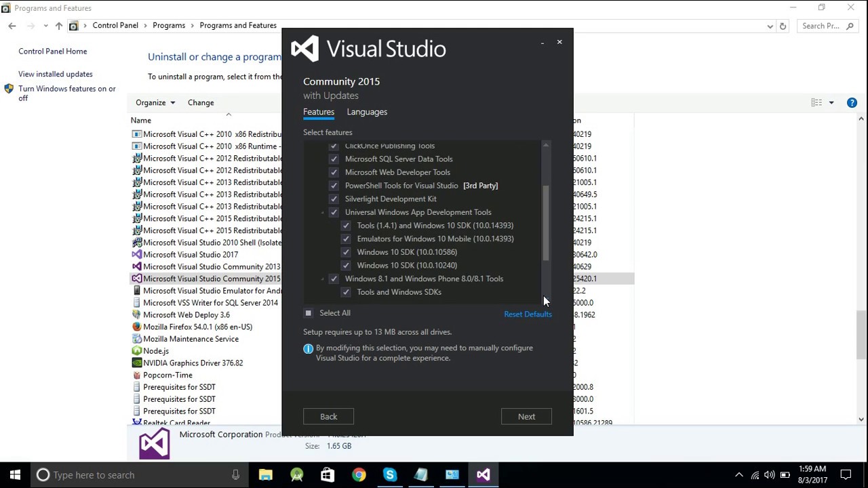Select Microsoft Visual Studio 2017 entry
The width and height of the screenshot is (868, 488).
click(x=191, y=255)
